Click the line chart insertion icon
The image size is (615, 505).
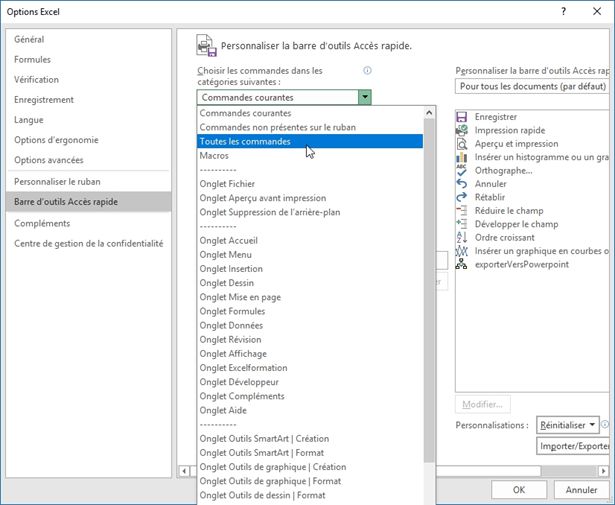coord(462,251)
